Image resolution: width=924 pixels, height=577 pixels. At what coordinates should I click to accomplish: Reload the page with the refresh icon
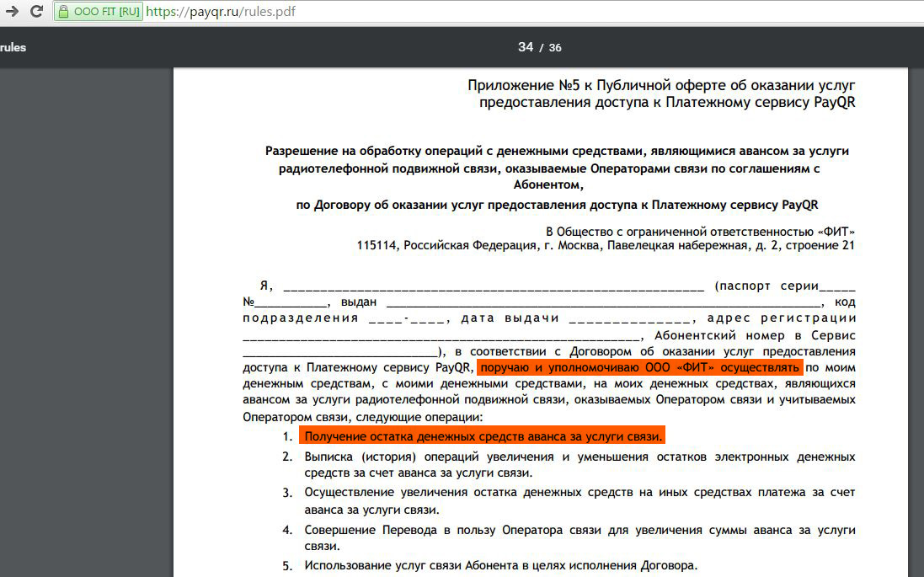(x=36, y=11)
